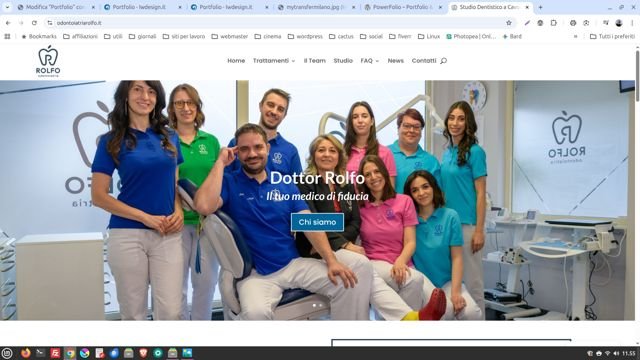Switch to Chrome in the taskbar
This screenshot has width=640, height=360.
(x=70, y=353)
